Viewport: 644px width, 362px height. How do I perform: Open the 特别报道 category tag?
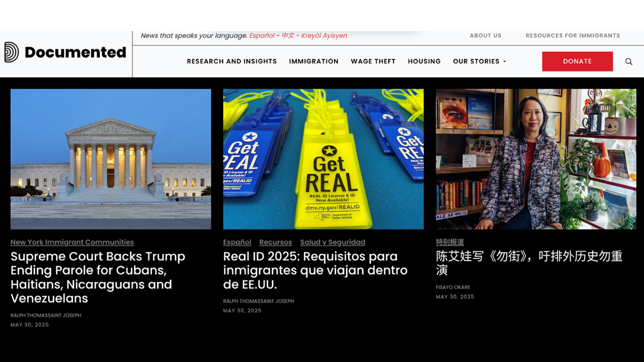(x=450, y=242)
